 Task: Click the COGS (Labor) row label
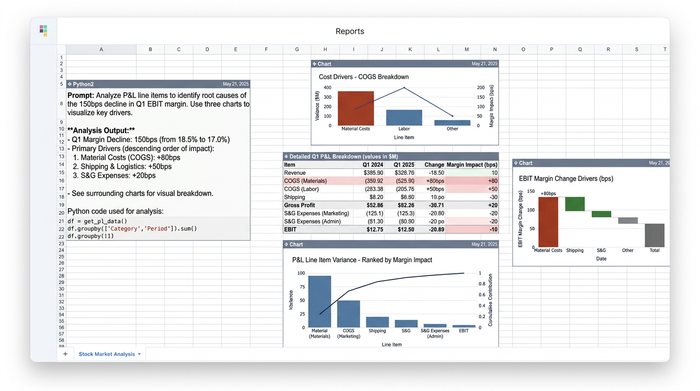(301, 189)
